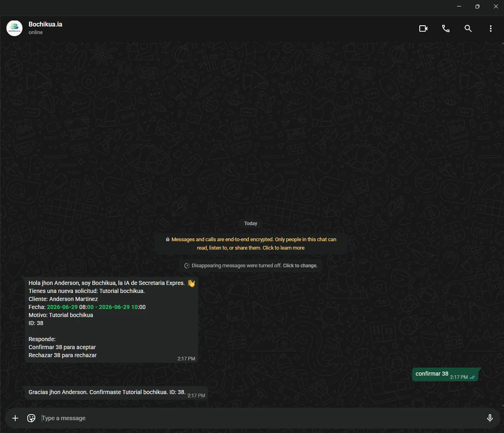Click 'Motivo: Tutorial bochikua' line
Image resolution: width=504 pixels, height=433 pixels.
pos(61,315)
